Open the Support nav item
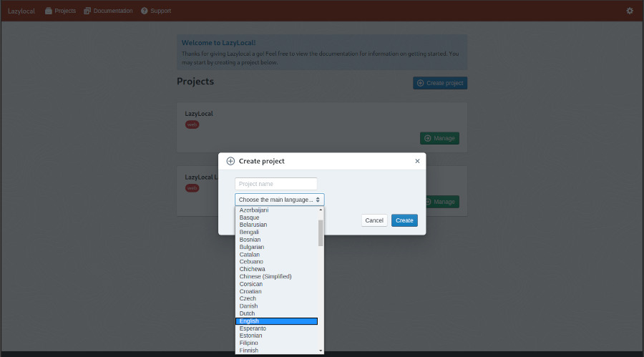Screen dimensions: 644x357 (156, 11)
